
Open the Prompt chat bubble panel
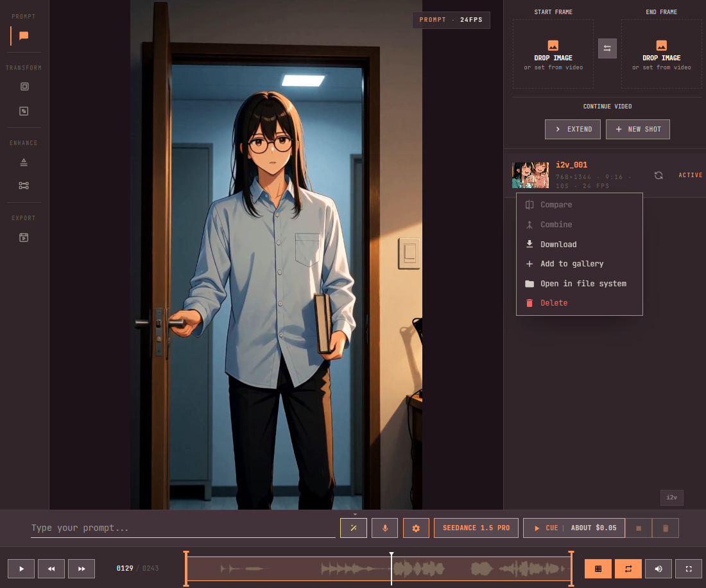[x=24, y=35]
